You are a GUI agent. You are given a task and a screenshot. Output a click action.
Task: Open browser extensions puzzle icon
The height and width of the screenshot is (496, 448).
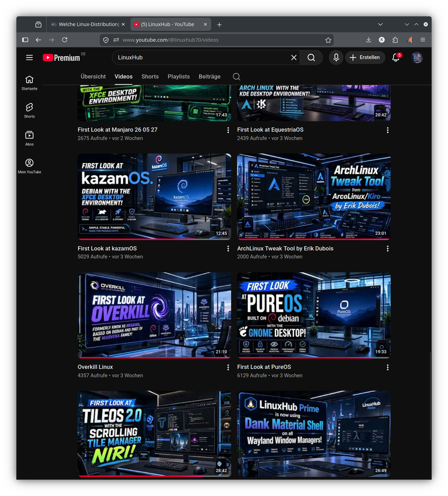coord(395,40)
